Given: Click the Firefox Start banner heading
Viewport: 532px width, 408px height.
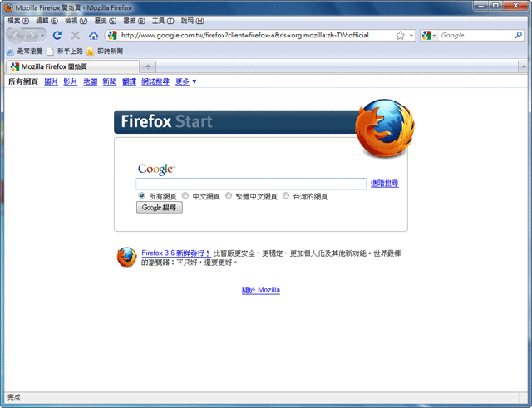Looking at the screenshot, I should coord(166,121).
